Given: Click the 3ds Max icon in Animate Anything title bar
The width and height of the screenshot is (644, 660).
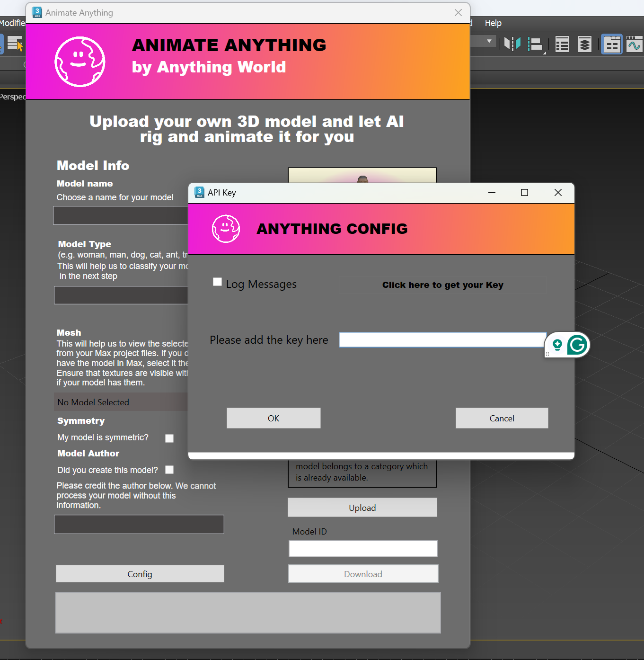Looking at the screenshot, I should pos(37,12).
